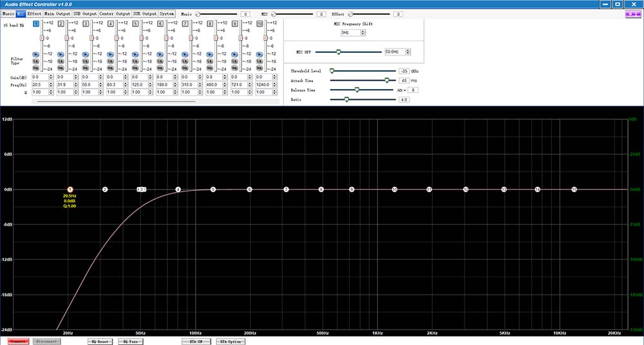
Task: Select EQ band 3 number box
Action: 86,24
